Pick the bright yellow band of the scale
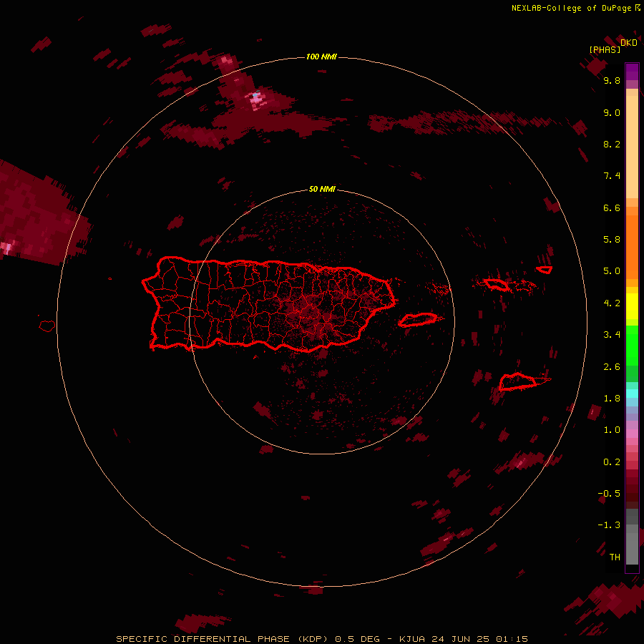 click(x=632, y=306)
